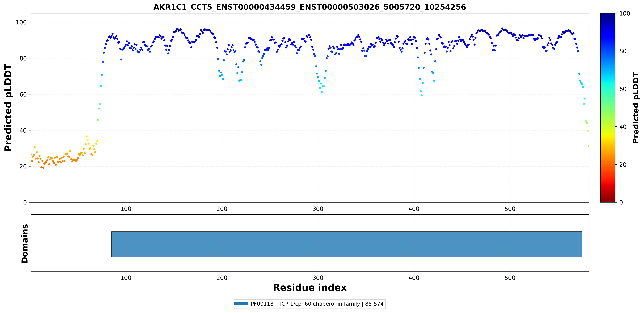Click the Residue index axis label
Image resolution: width=644 pixels, height=313 pixels.
pos(310,287)
